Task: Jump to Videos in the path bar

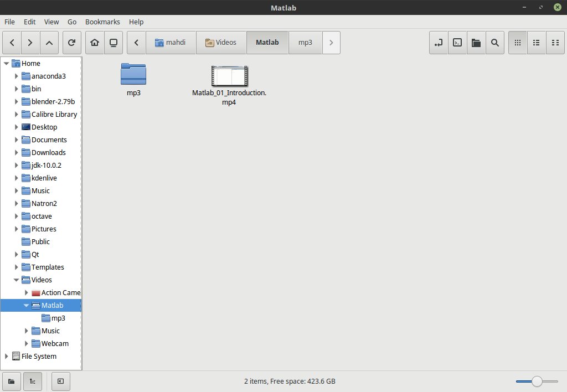Action: point(221,43)
